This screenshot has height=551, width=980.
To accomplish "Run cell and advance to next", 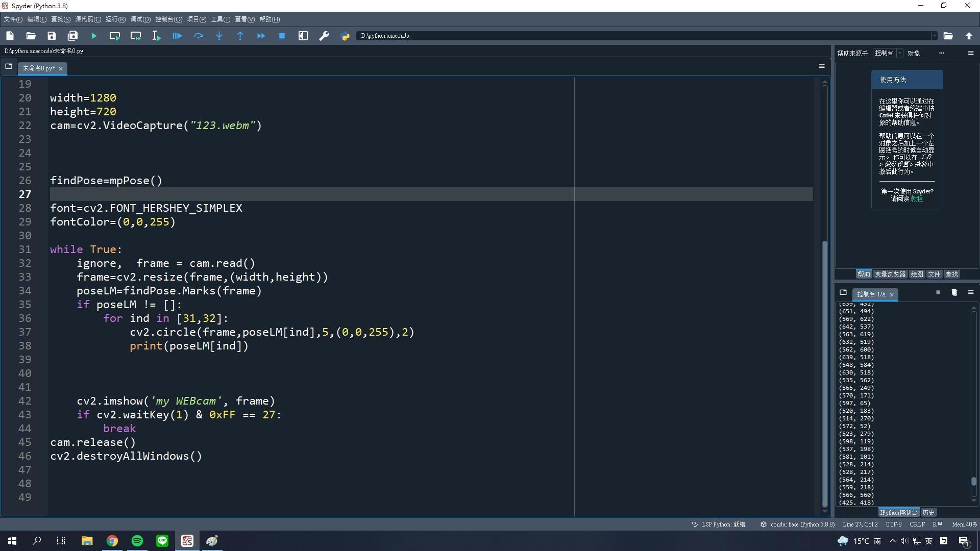I will (x=136, y=36).
